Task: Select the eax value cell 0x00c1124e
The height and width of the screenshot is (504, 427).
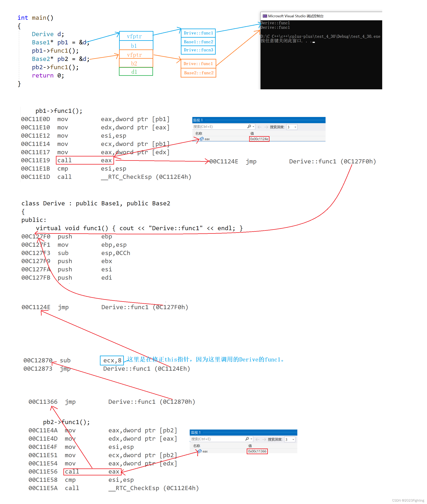Action: pos(259,139)
